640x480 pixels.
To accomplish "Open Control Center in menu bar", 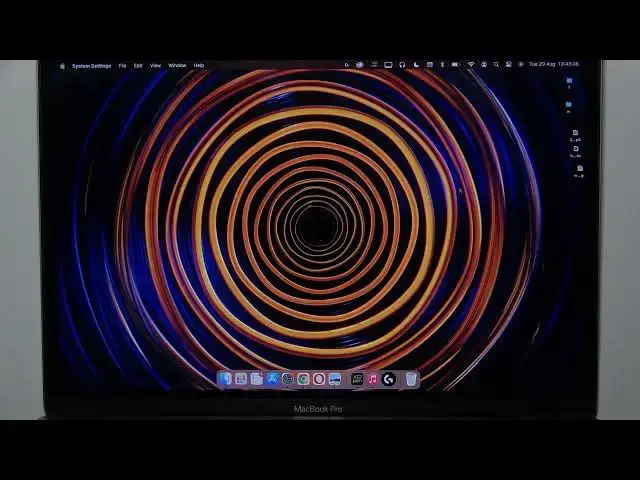I will [x=509, y=64].
